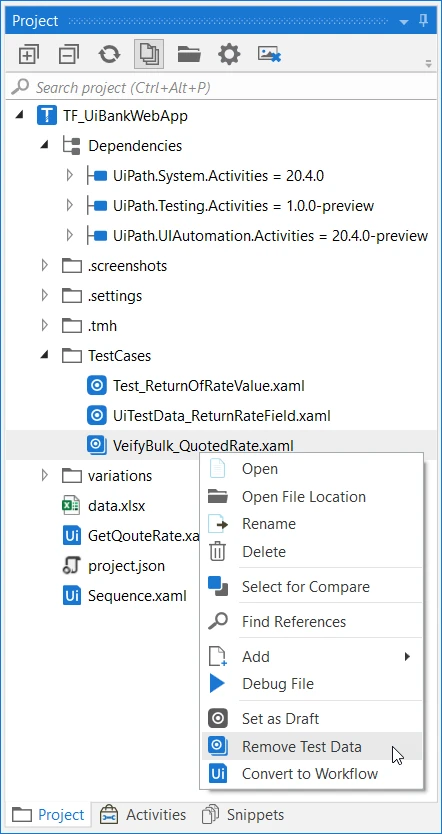Open Project Settings gear icon
Image resolution: width=442 pixels, height=834 pixels.
(x=229, y=54)
